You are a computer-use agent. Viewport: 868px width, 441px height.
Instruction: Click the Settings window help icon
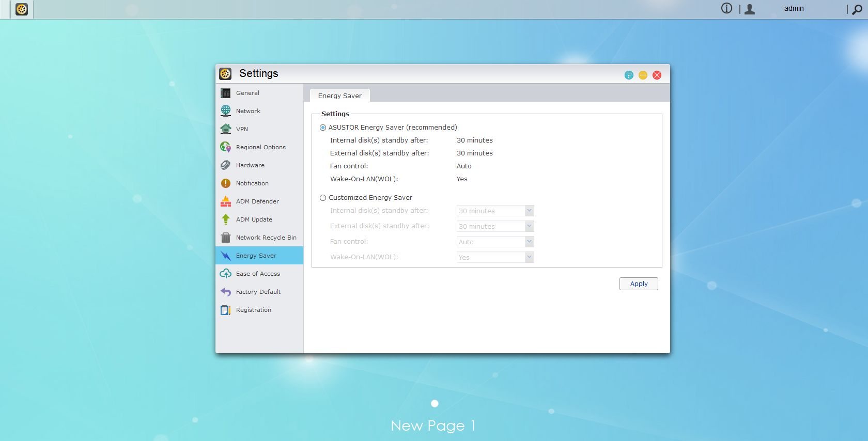pos(629,75)
